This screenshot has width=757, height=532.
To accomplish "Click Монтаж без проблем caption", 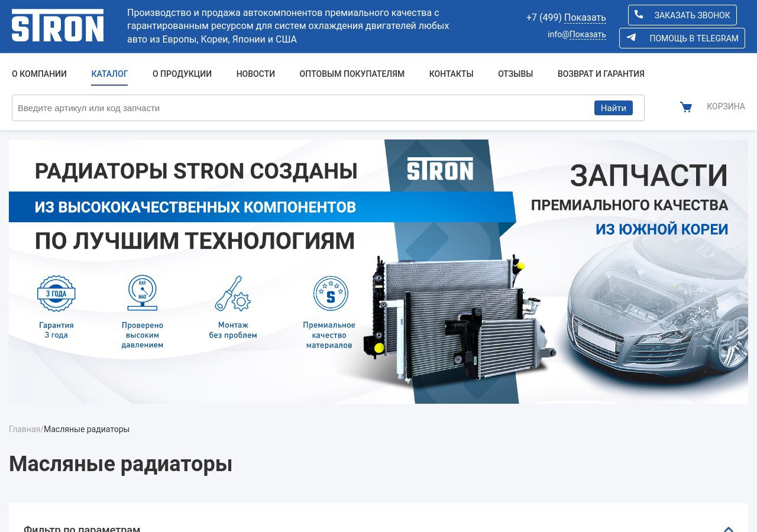I will (x=233, y=330).
